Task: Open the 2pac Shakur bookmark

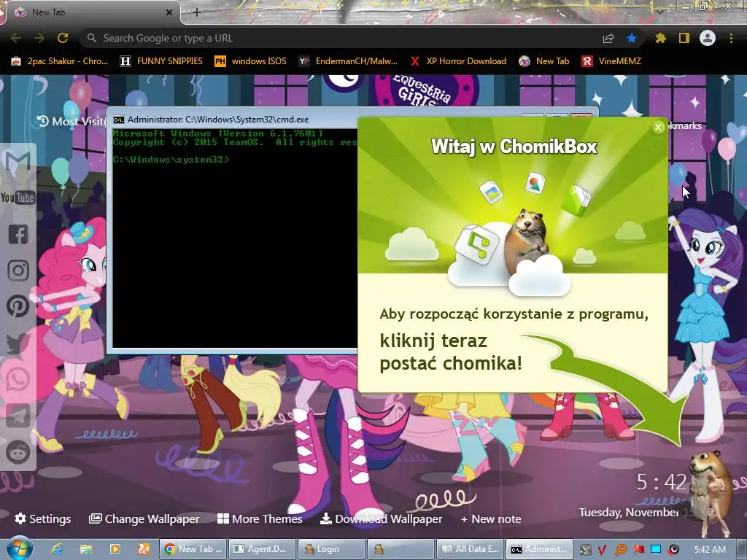Action: 60,61
